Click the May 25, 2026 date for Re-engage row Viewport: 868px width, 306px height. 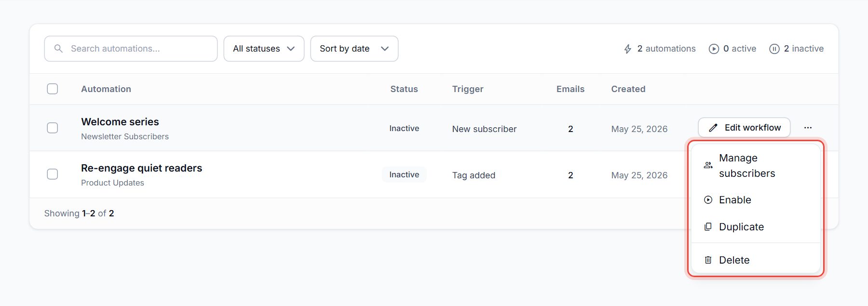pos(639,175)
